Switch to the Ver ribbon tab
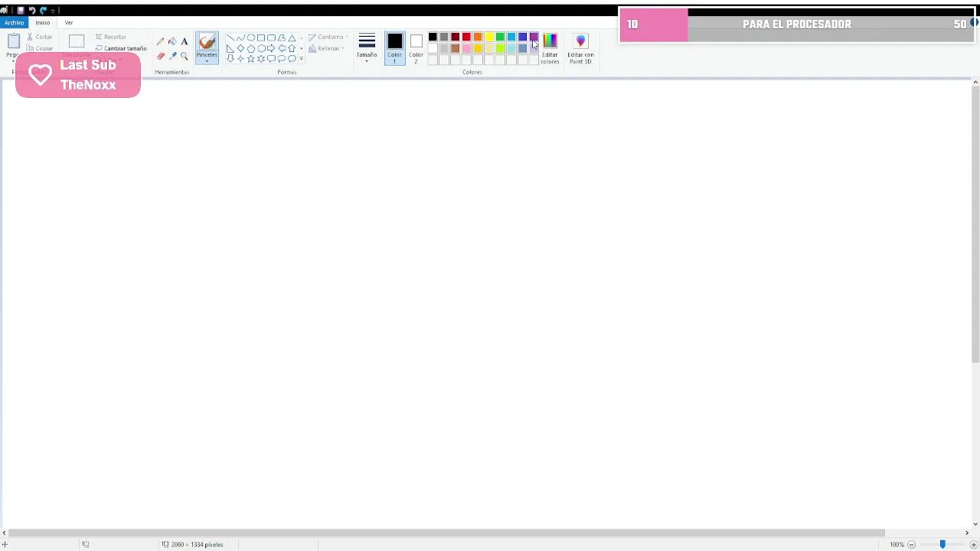 point(69,22)
